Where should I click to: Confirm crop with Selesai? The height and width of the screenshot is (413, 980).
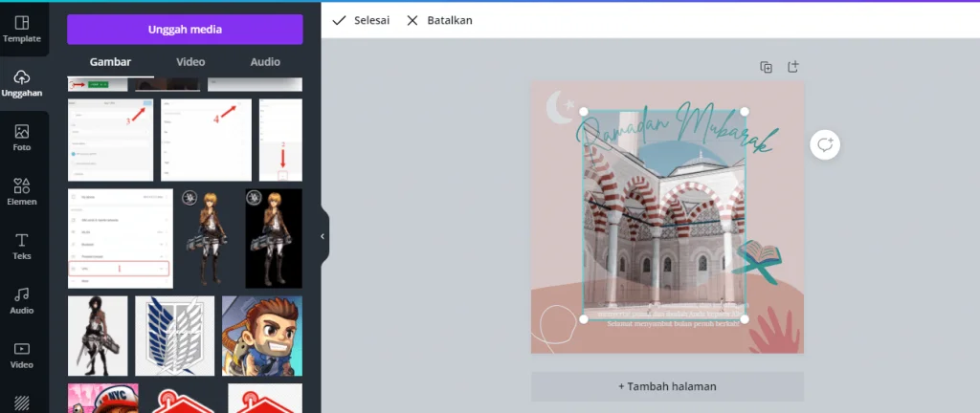click(361, 20)
